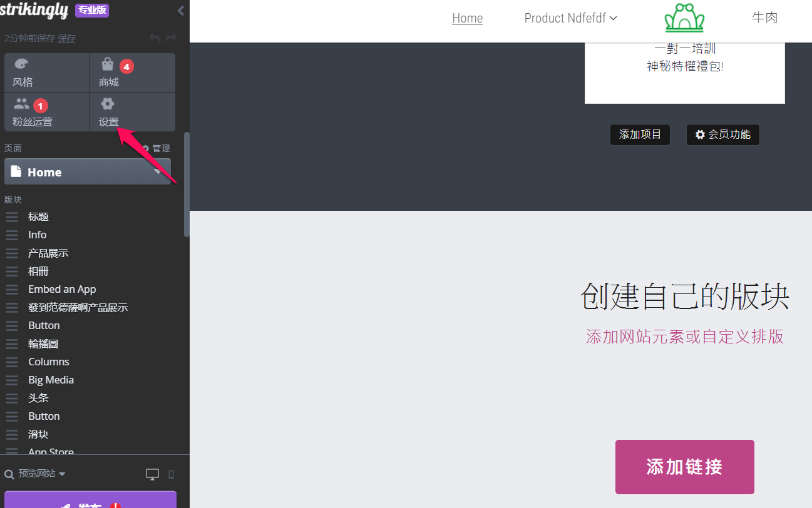Jump to the Embed an App section
The height and width of the screenshot is (508, 812).
point(62,289)
